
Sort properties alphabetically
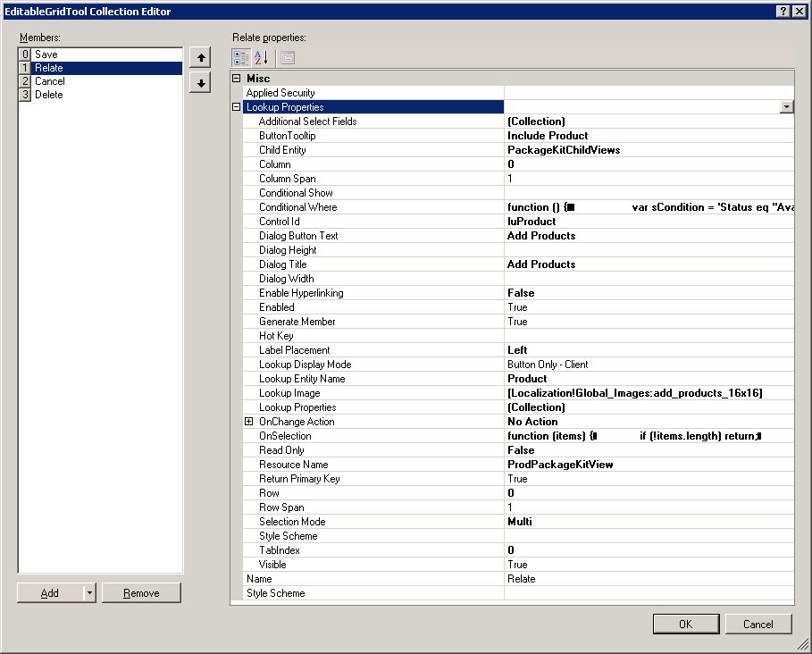pos(262,57)
